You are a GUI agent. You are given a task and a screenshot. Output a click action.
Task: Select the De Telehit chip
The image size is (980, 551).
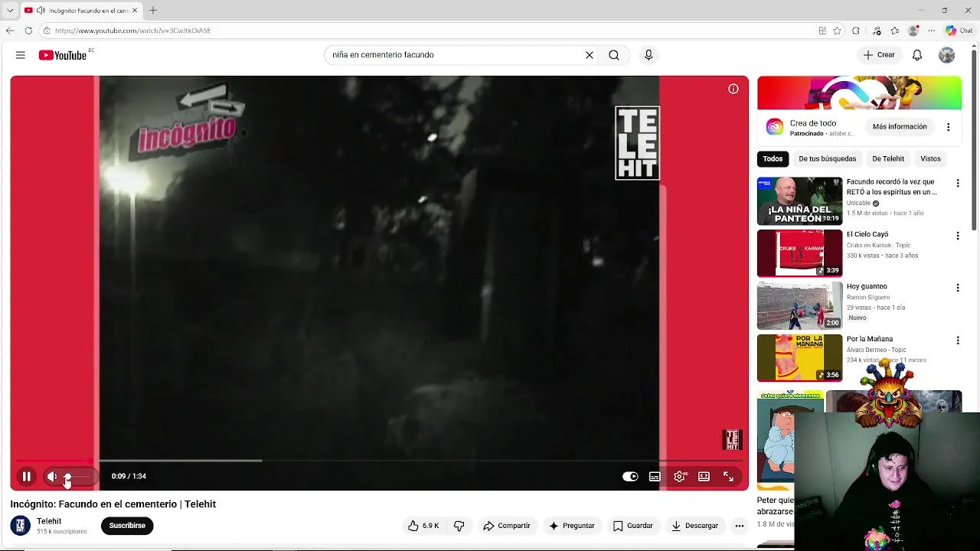coord(888,159)
